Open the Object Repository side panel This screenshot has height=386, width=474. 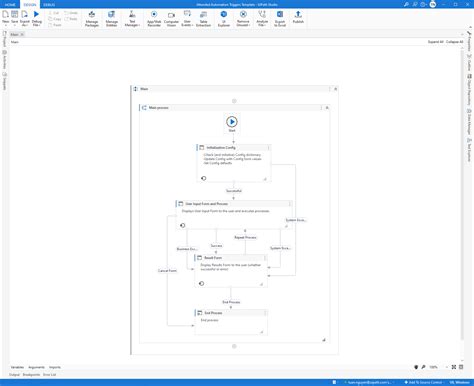click(469, 89)
